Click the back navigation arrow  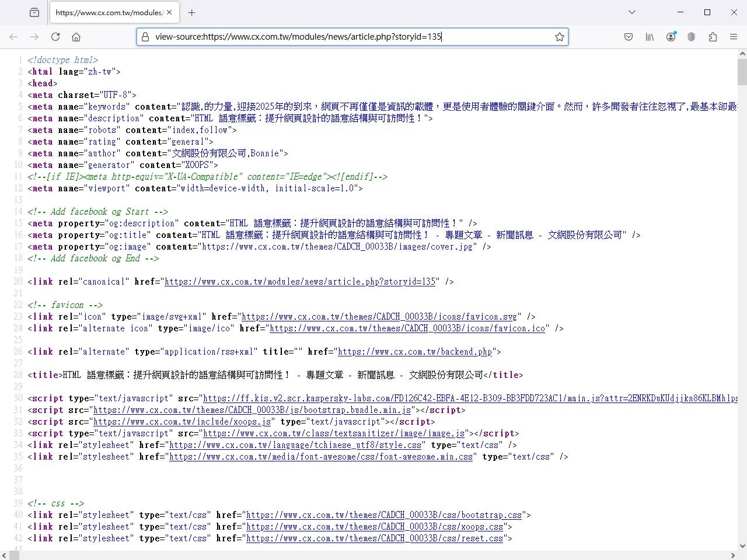13,37
